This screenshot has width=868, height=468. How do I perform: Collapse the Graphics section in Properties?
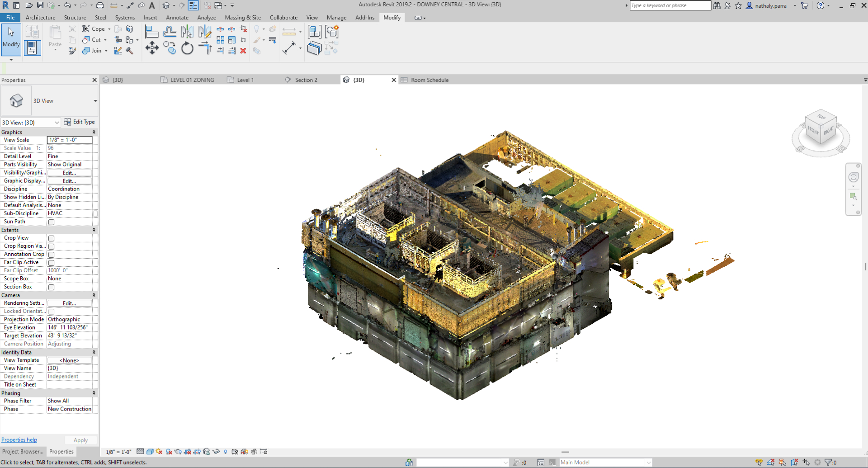(94, 132)
